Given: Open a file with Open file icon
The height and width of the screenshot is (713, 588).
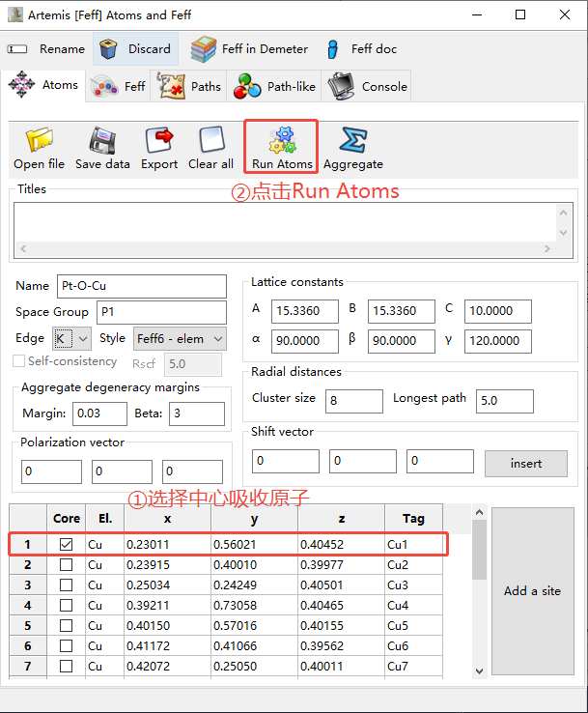Looking at the screenshot, I should (40, 141).
